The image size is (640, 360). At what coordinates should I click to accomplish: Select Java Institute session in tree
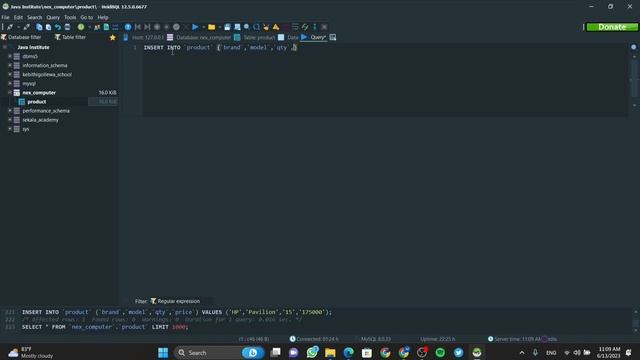pyautogui.click(x=33, y=47)
